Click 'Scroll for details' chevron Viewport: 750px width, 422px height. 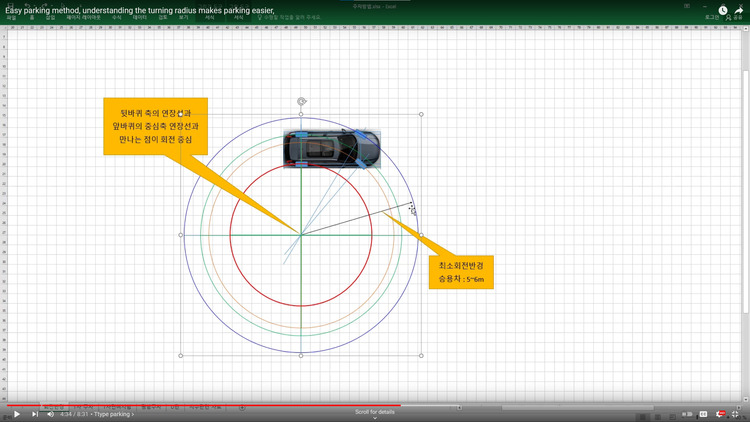[375, 418]
